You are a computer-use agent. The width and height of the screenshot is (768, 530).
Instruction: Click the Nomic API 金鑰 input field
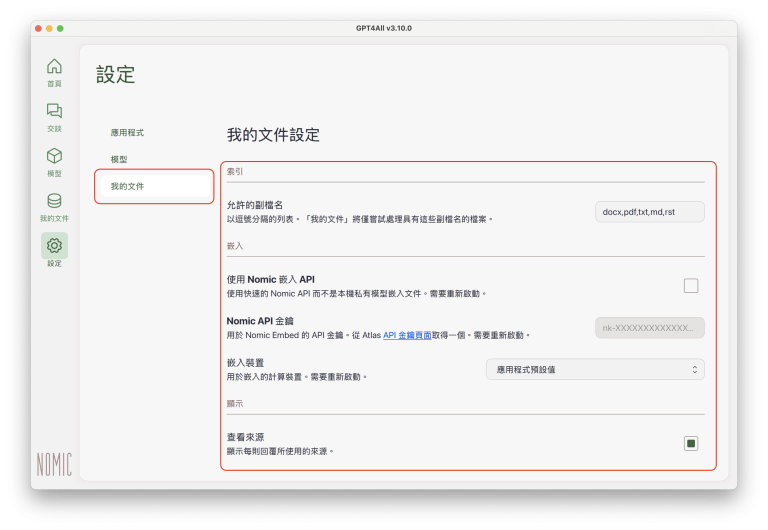tap(649, 328)
